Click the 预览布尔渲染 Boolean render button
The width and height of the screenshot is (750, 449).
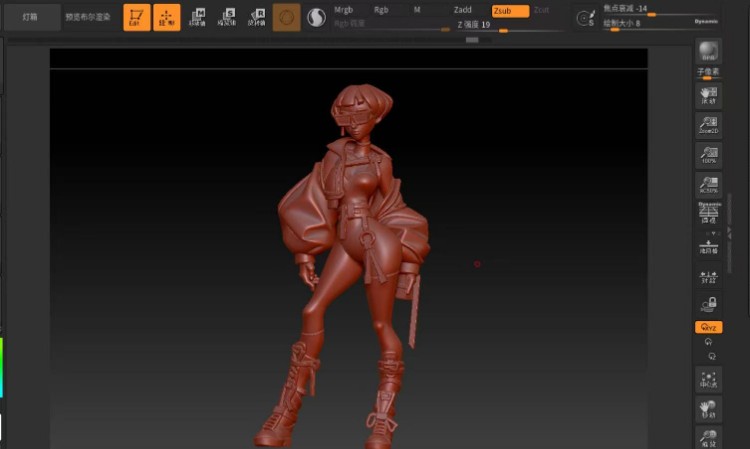point(86,17)
